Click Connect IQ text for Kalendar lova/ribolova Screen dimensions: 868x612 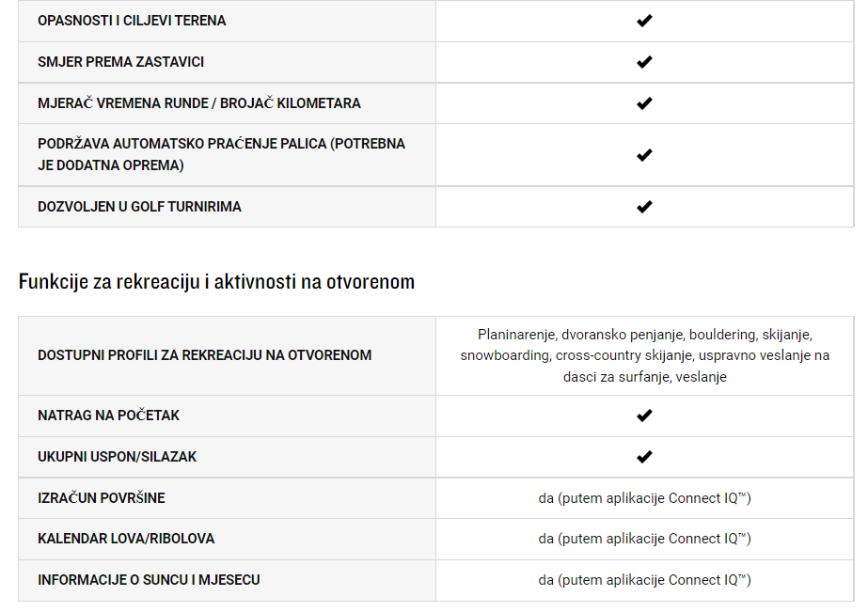pyautogui.click(x=645, y=539)
